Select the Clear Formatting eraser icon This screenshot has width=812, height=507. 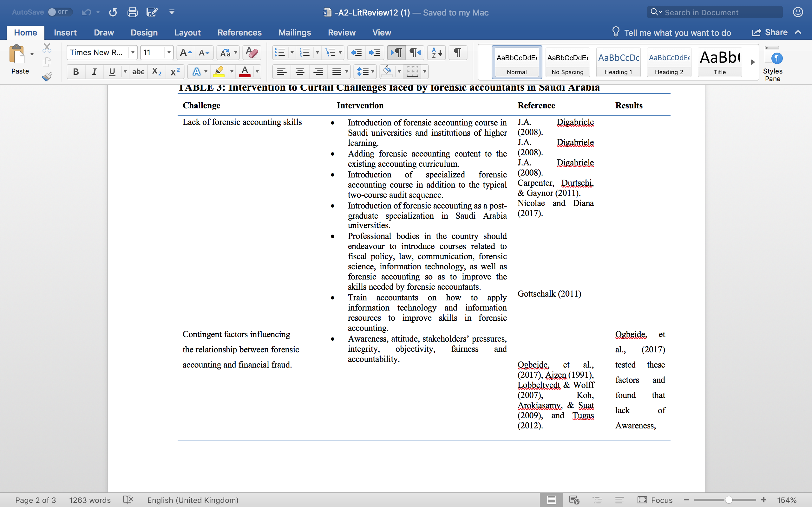(x=251, y=53)
